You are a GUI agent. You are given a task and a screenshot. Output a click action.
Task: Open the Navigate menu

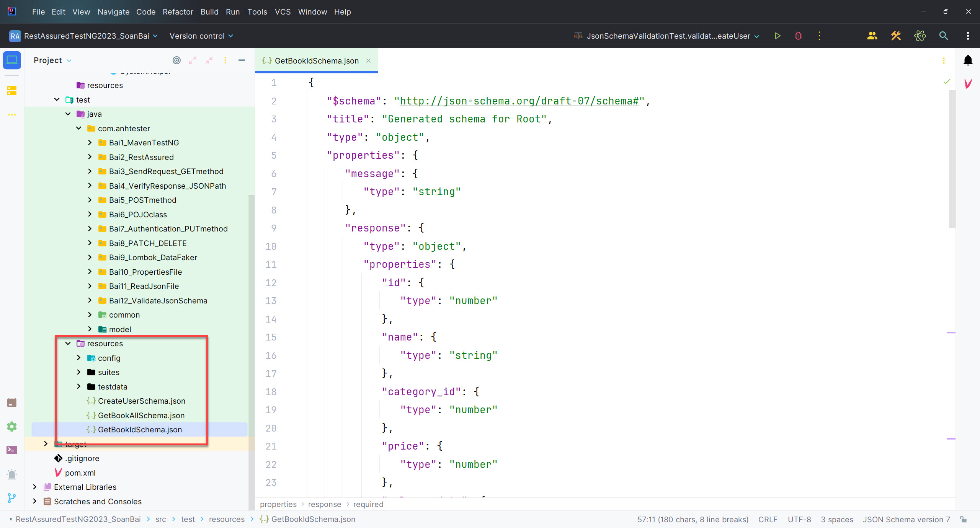113,12
